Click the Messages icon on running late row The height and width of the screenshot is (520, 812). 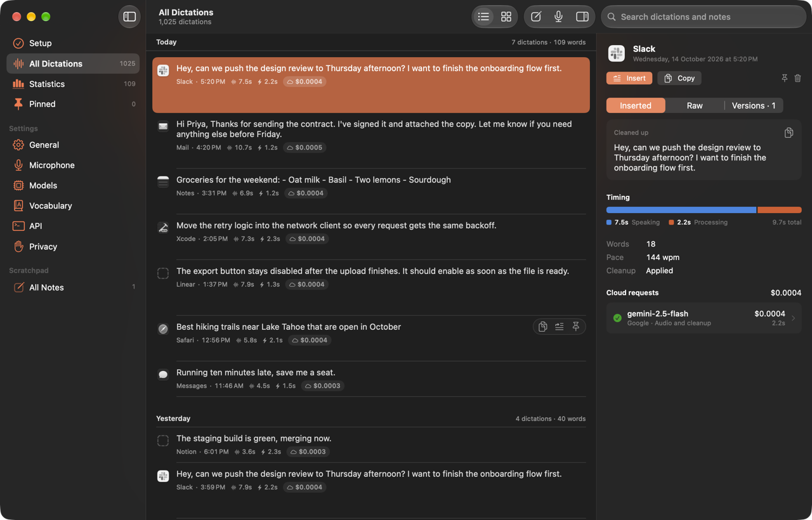pos(163,375)
